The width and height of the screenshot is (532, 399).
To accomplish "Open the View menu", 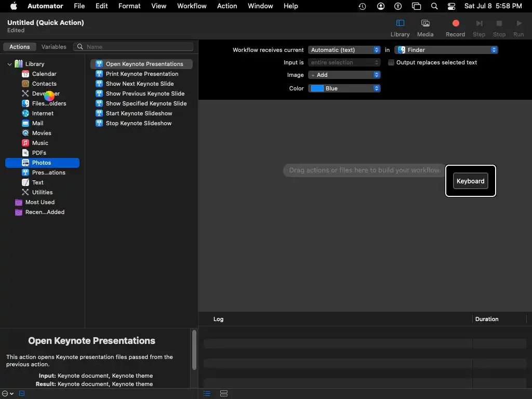I will 159,6.
